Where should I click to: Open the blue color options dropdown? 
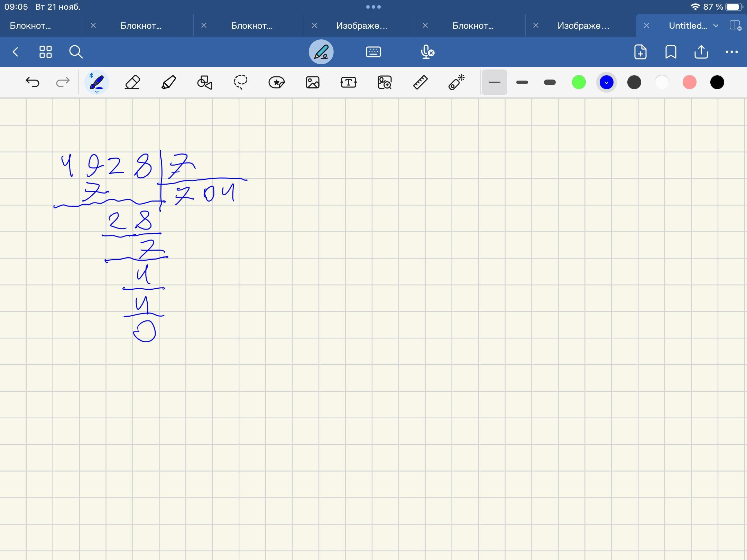(x=606, y=82)
